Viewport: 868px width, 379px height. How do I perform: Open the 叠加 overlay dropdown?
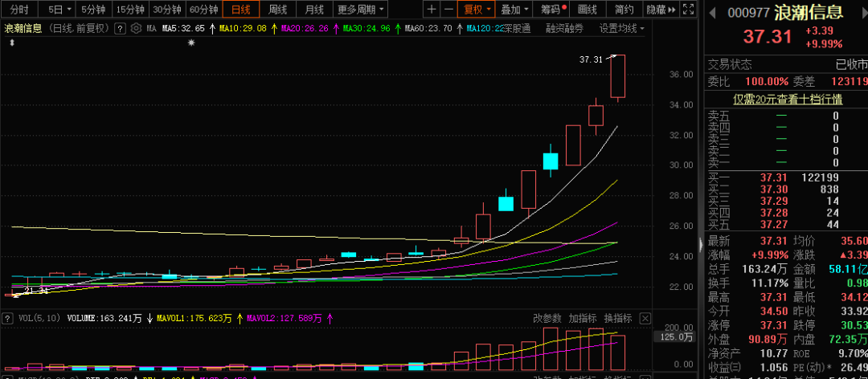(514, 10)
